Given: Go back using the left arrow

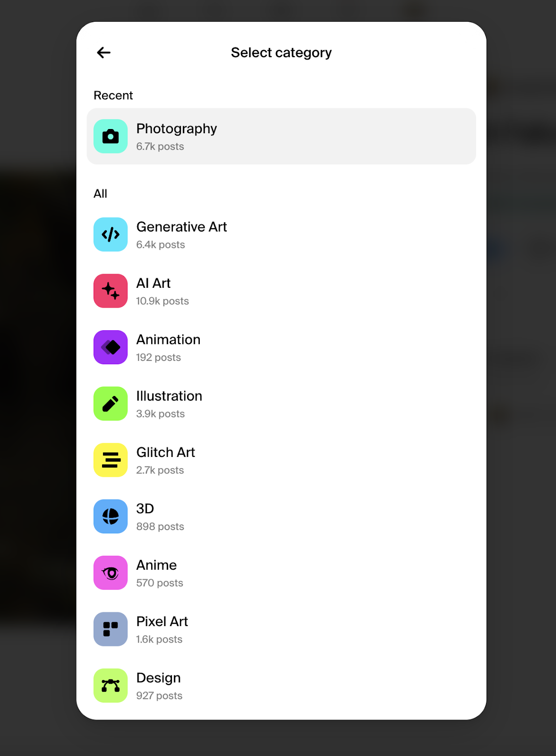Looking at the screenshot, I should 104,52.
